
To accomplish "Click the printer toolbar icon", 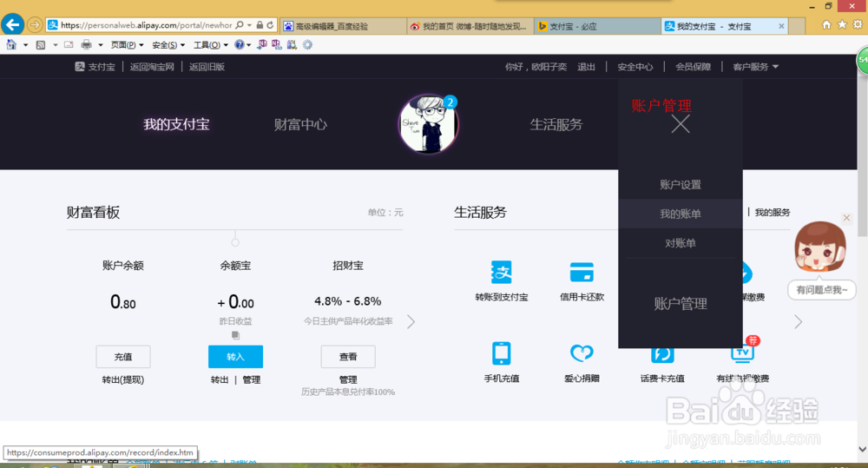I will [86, 45].
